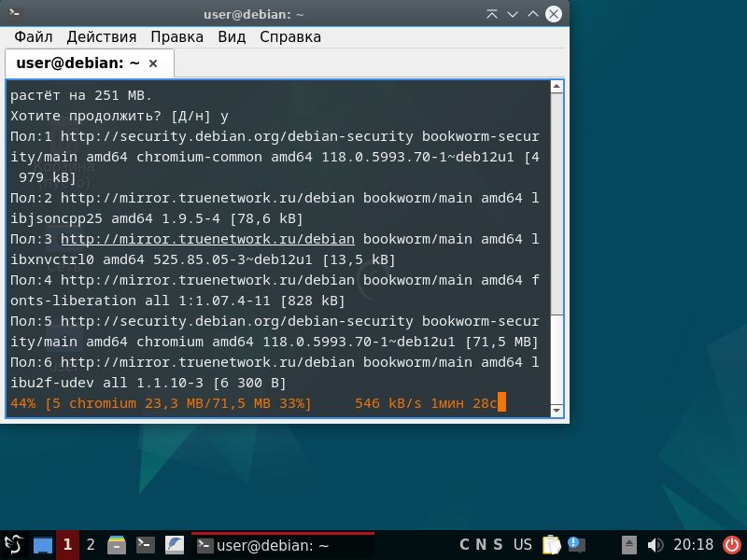Launch terminal from quick-launch icon
The image size is (747, 560).
pyautogui.click(x=146, y=544)
